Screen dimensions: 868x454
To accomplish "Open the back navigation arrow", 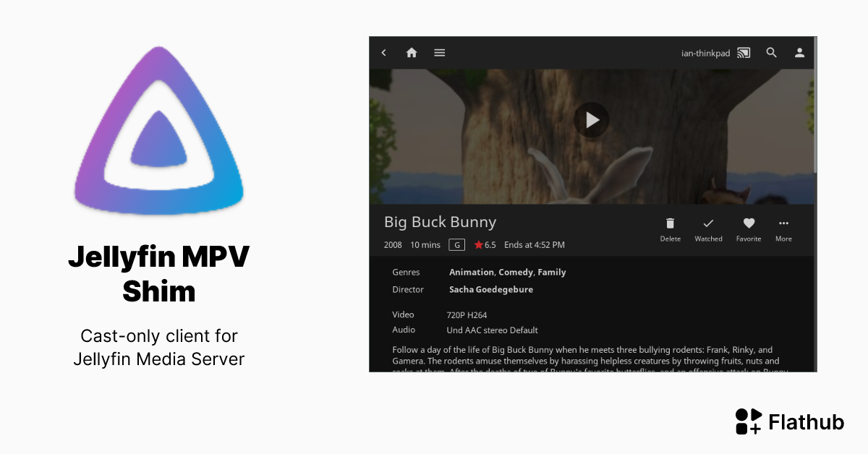I will [x=384, y=52].
